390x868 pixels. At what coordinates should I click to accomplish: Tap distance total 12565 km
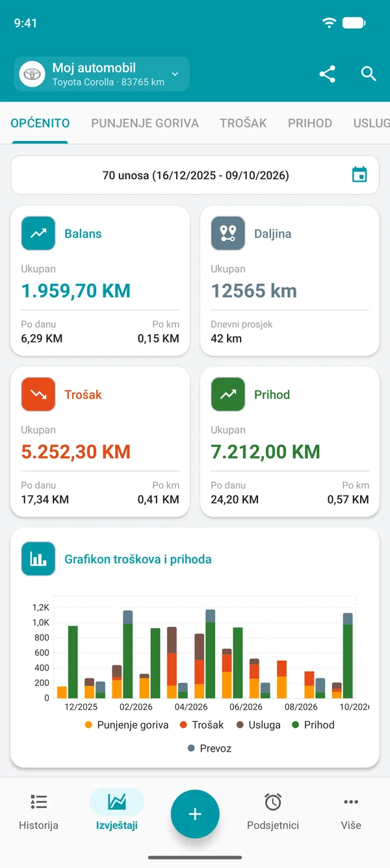(x=254, y=290)
